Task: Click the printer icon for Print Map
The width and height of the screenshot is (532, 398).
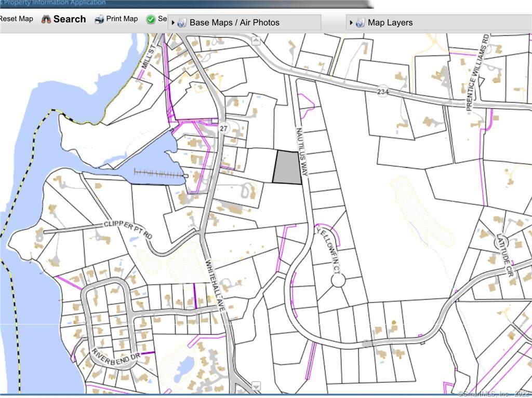Action: click(99, 19)
